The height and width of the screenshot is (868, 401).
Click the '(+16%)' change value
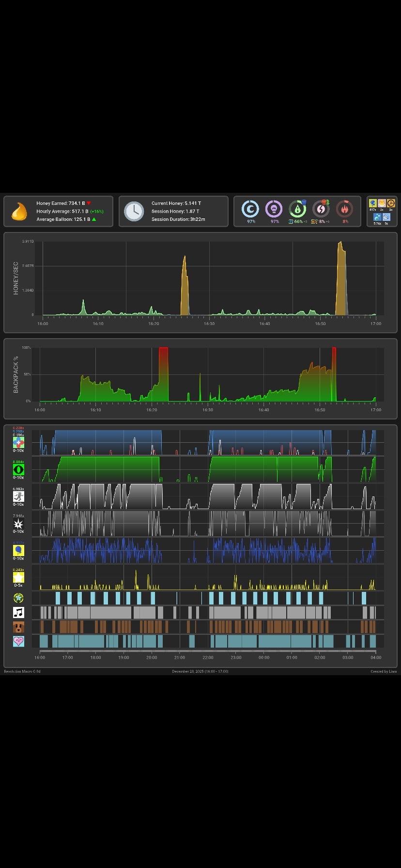[97, 211]
